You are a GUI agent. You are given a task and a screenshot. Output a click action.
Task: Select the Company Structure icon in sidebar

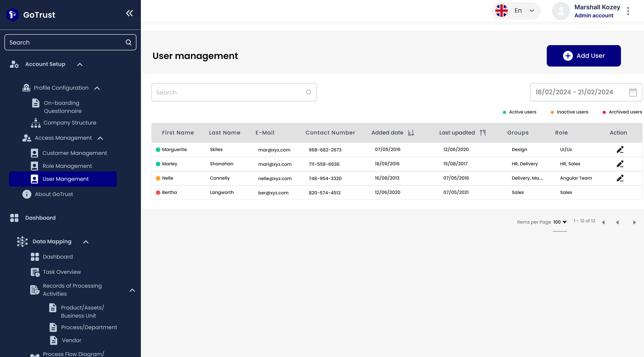pos(36,123)
